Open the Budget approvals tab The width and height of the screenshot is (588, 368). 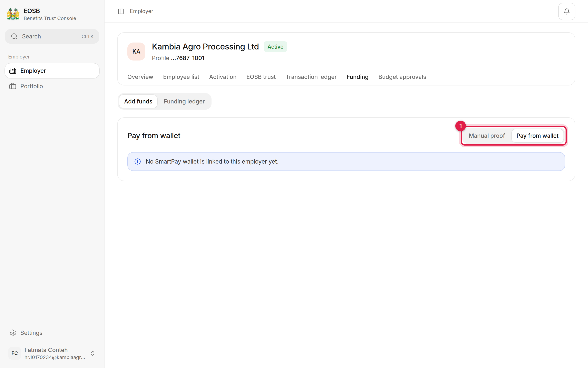click(402, 77)
